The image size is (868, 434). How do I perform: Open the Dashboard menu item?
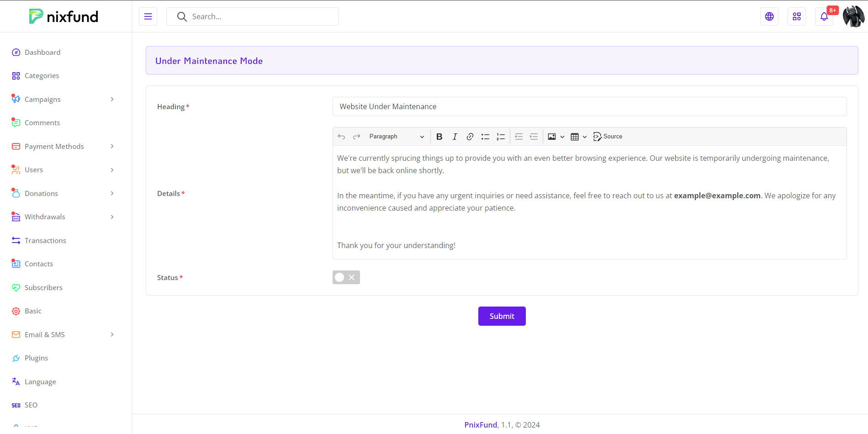click(42, 53)
